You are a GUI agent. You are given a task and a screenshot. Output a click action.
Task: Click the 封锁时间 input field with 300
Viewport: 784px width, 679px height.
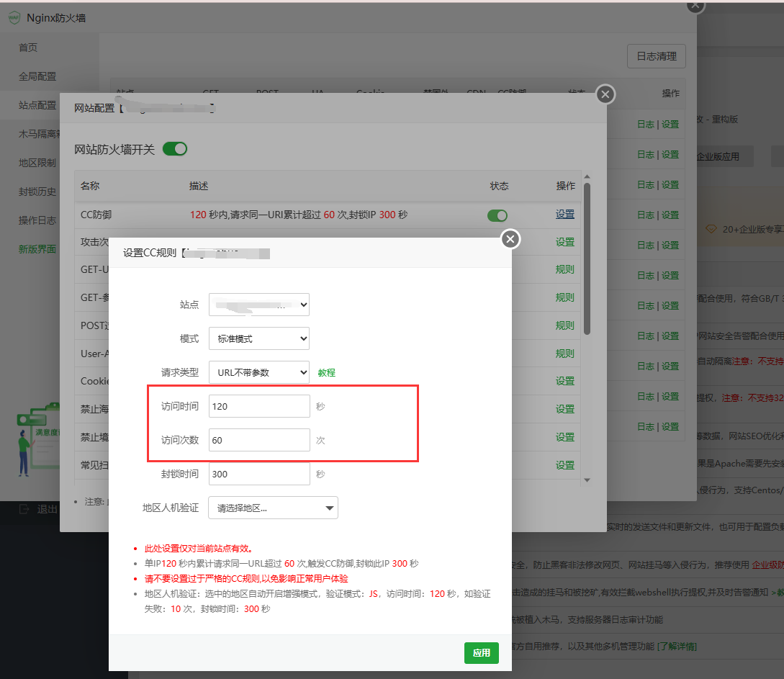(259, 474)
